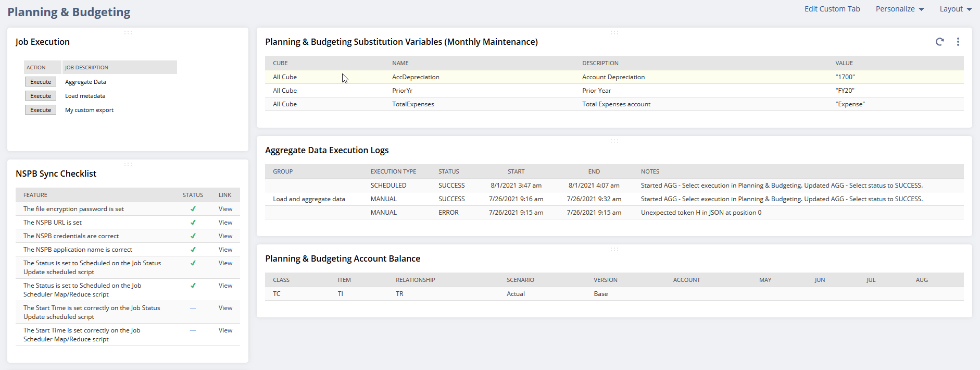This screenshot has width=980, height=370.
Task: Click the NOTES column header
Action: click(650, 171)
